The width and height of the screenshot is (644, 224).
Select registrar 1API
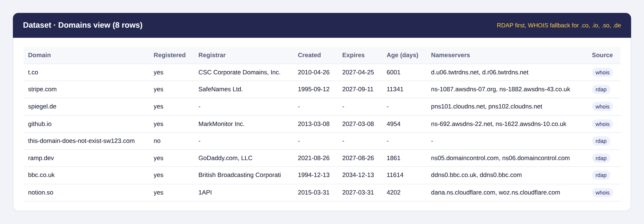(205, 193)
